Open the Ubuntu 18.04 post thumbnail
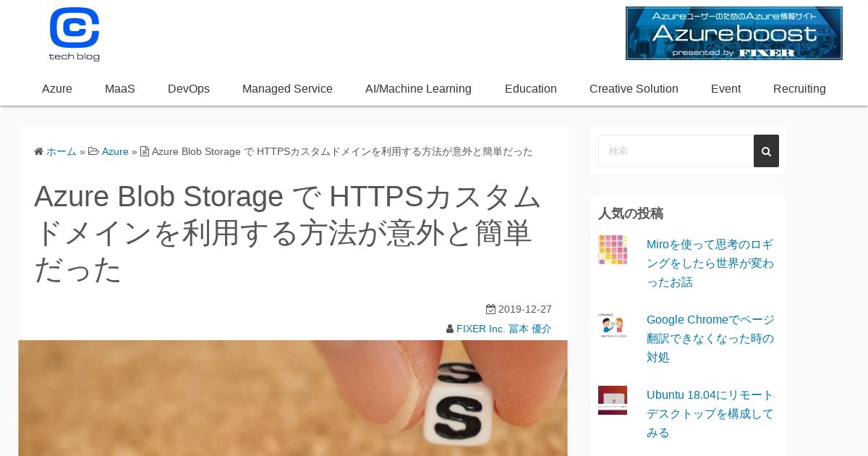The width and height of the screenshot is (868, 456). [x=613, y=400]
